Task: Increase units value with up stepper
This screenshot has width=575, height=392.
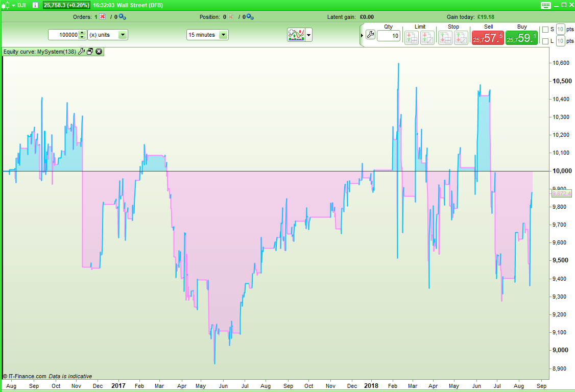Action: click(x=83, y=33)
